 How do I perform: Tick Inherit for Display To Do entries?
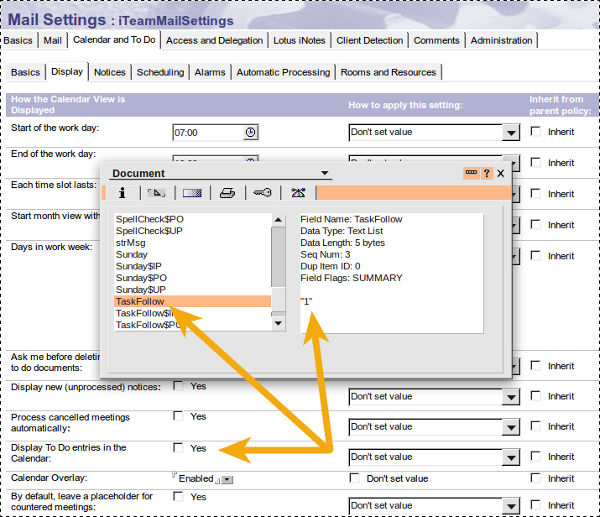click(x=536, y=456)
